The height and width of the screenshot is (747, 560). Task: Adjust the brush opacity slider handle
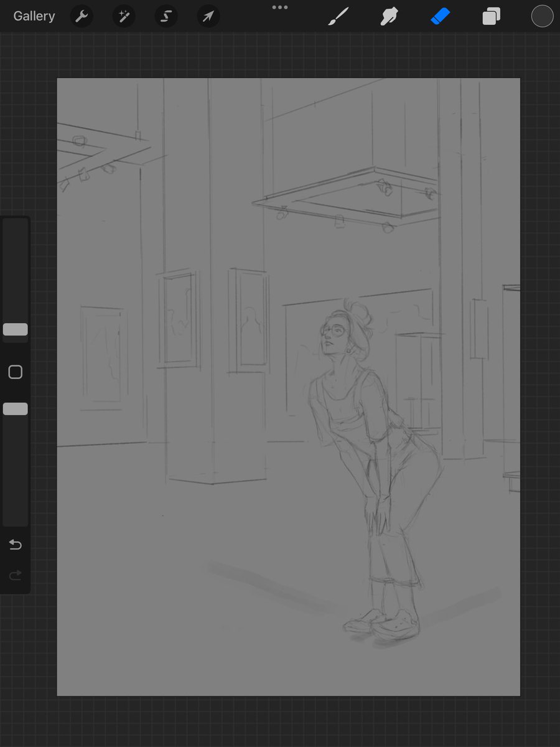click(x=16, y=408)
